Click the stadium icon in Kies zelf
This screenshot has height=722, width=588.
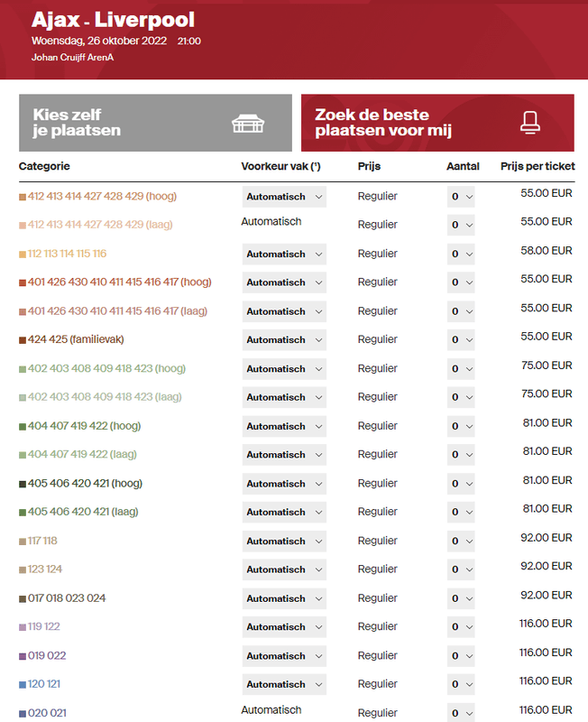[248, 124]
